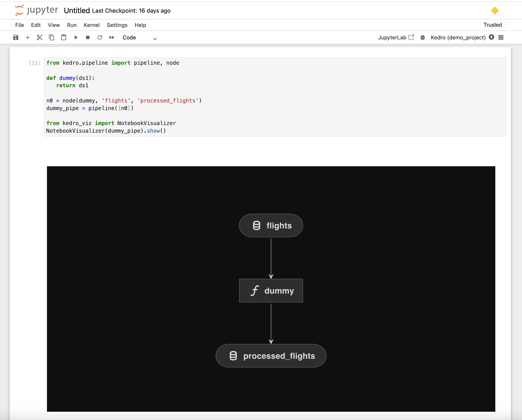Click the Trusted notebook button
This screenshot has width=522, height=420.
pos(493,25)
